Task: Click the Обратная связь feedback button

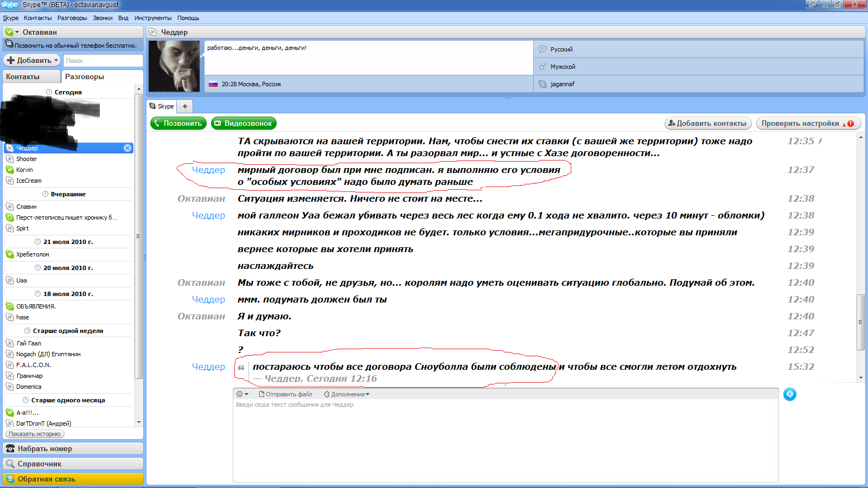Action: (73, 479)
